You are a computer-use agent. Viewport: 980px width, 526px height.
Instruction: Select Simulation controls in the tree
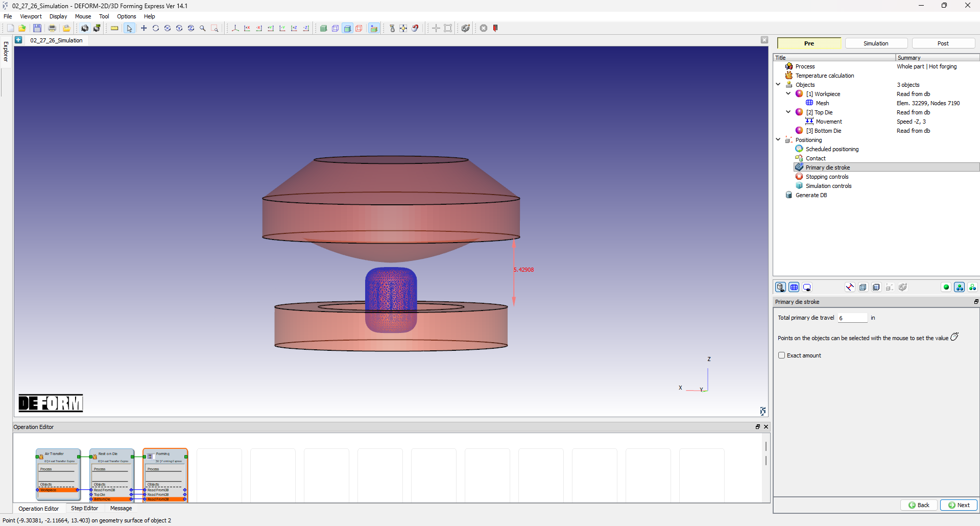[x=828, y=186]
